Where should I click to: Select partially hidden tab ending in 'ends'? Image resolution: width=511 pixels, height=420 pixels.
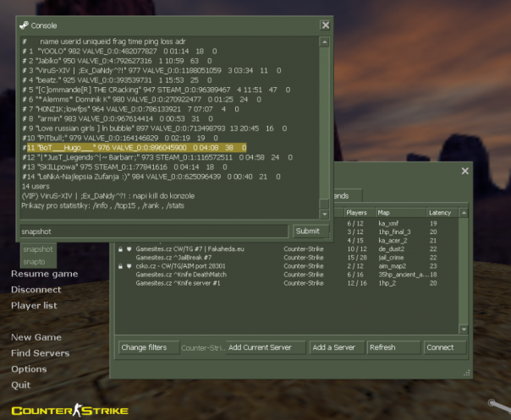click(348, 196)
